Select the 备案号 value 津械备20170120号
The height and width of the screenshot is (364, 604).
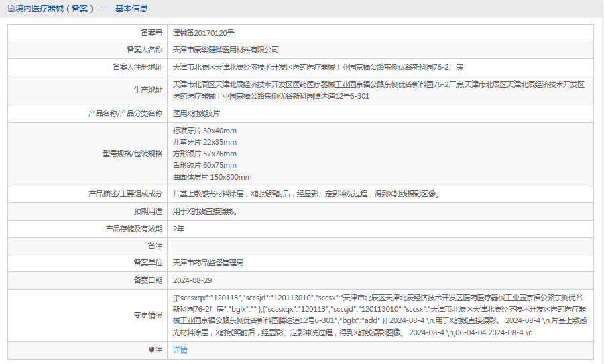click(203, 33)
